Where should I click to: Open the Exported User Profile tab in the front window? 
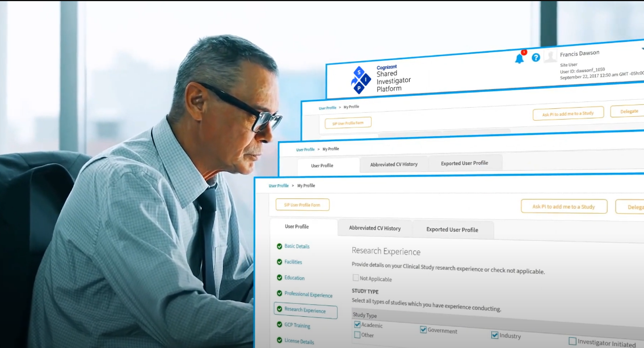(452, 230)
